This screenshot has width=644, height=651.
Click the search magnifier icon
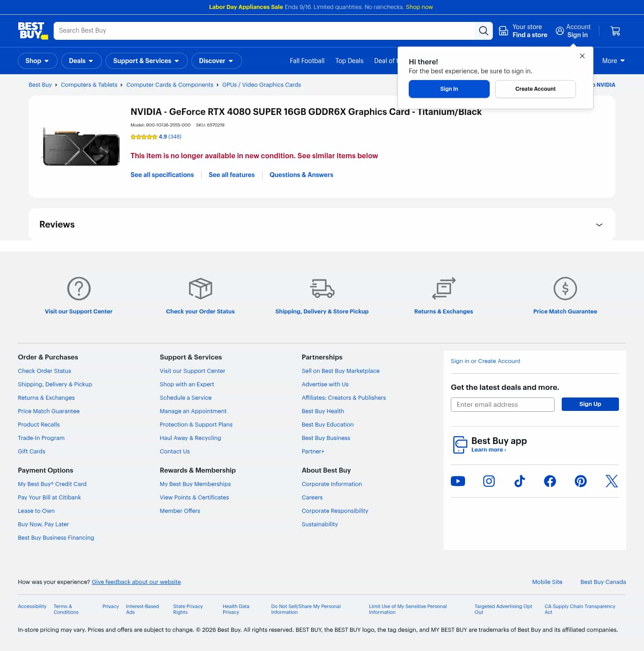483,30
